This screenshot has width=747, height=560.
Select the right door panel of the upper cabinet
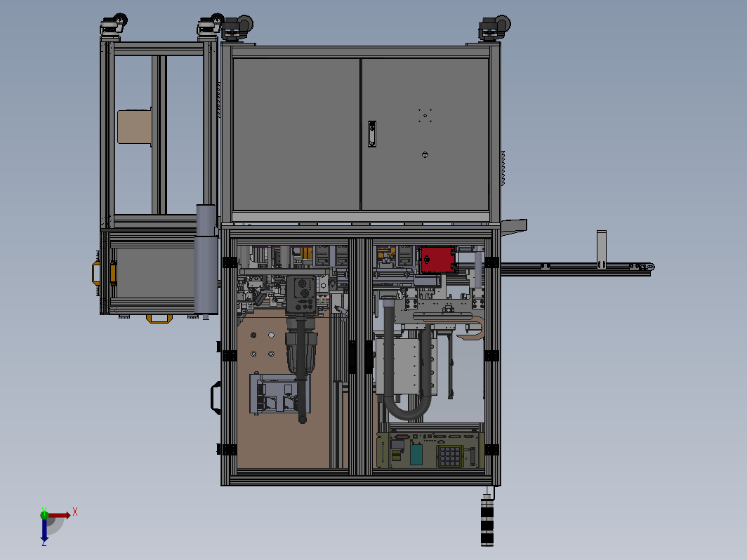[x=425, y=134]
